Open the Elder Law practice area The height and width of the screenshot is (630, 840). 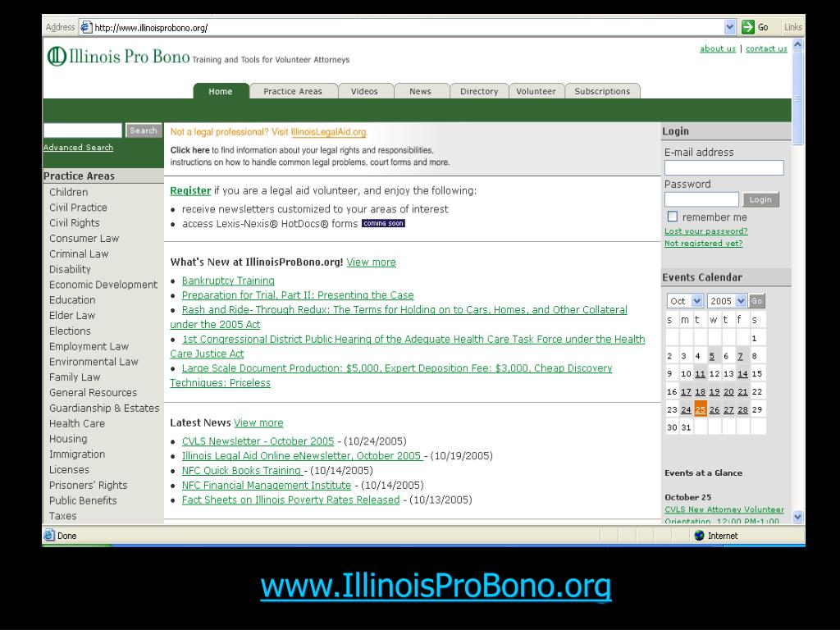click(x=72, y=316)
